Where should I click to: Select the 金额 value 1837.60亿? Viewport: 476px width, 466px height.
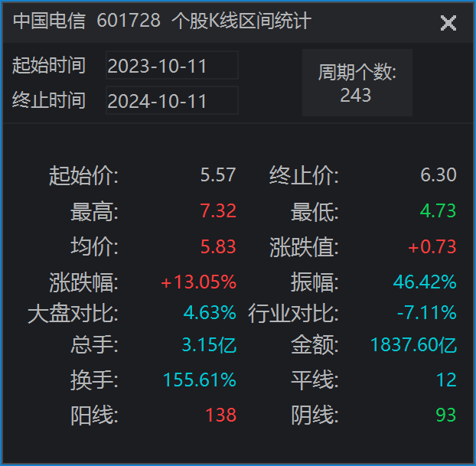pyautogui.click(x=413, y=345)
